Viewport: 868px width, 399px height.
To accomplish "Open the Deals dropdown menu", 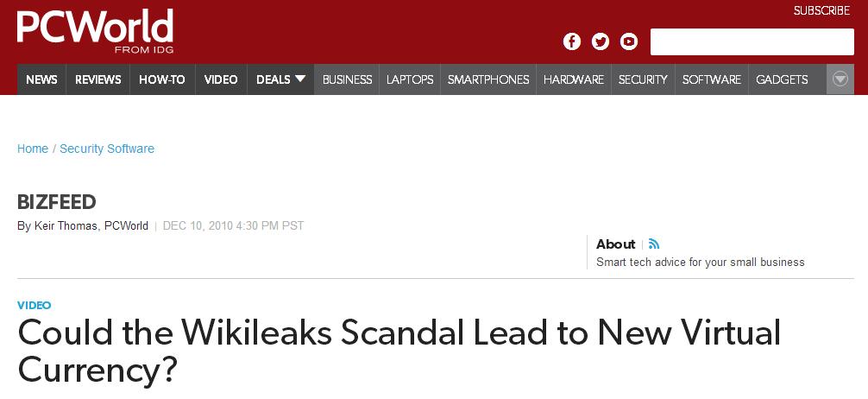I will coord(281,79).
